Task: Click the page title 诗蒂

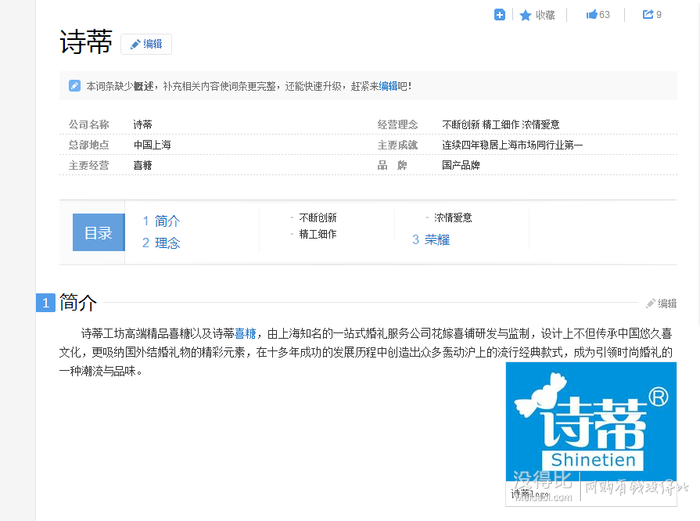Action: point(86,42)
